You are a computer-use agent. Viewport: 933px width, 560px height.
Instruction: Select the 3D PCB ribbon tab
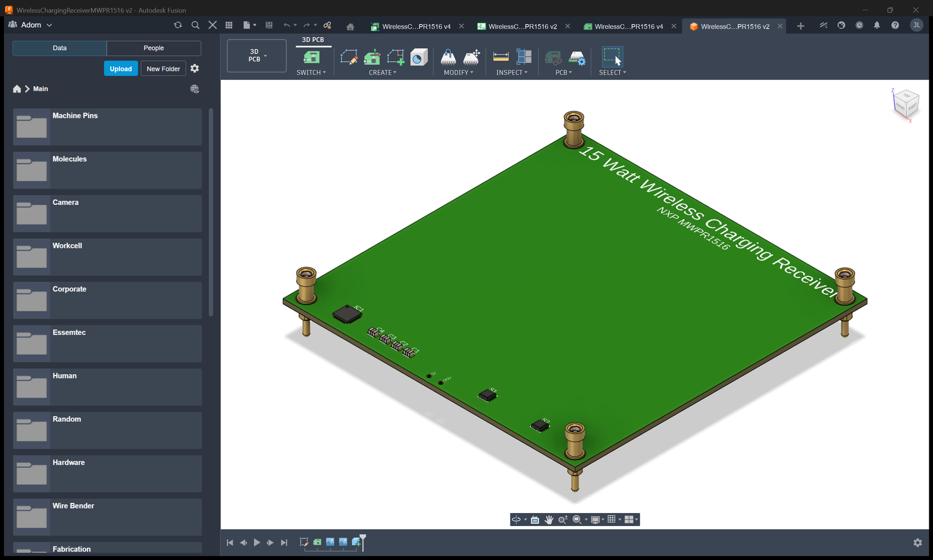[x=312, y=40]
